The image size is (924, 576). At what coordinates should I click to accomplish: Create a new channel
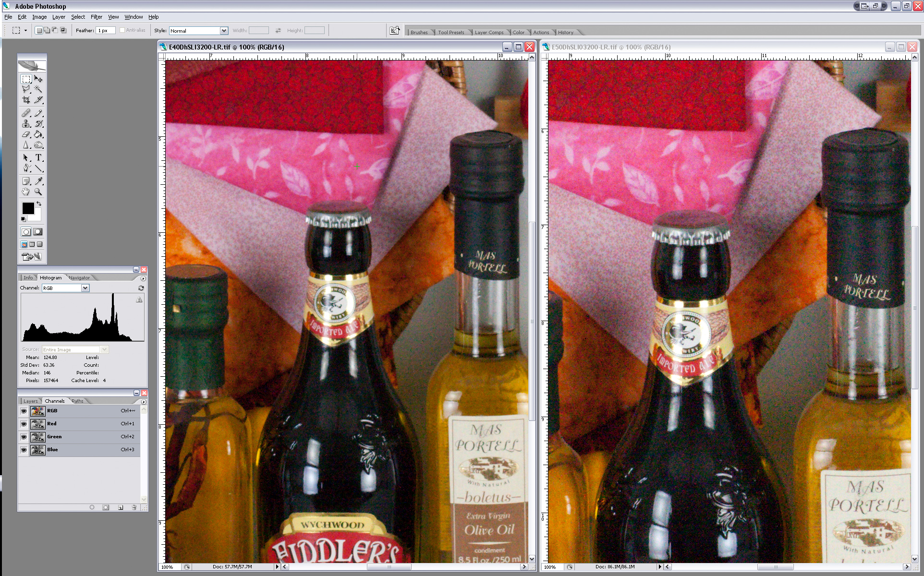pos(121,507)
